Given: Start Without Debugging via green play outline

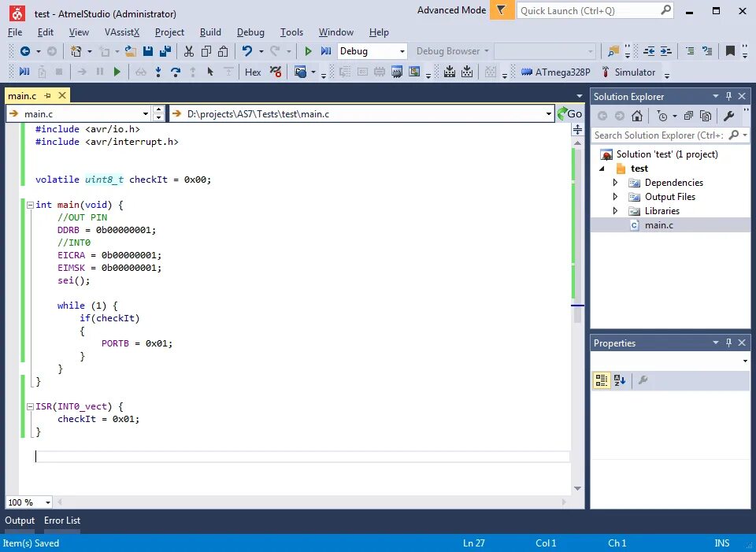Looking at the screenshot, I should [308, 51].
